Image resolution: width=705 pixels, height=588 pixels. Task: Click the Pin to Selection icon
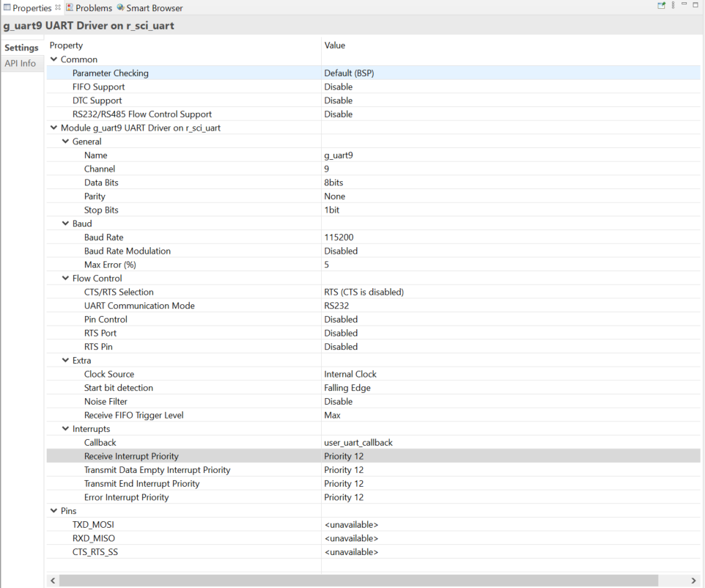tap(661, 5)
